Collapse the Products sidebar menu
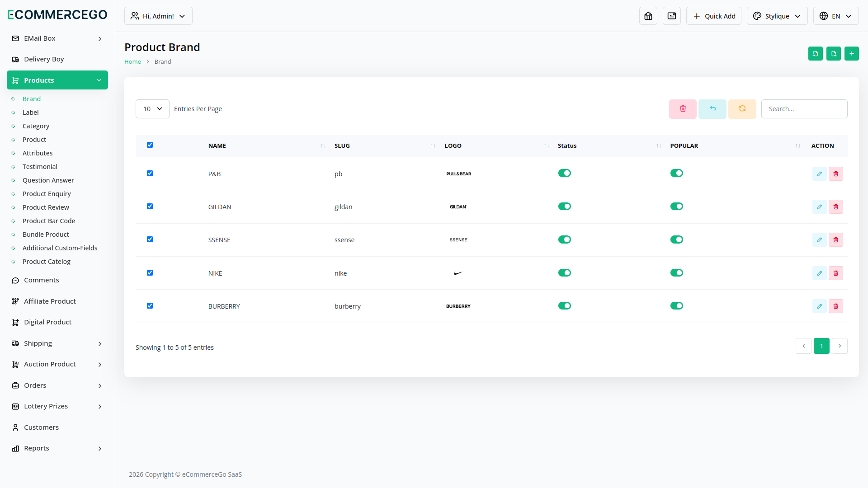Image resolution: width=868 pixels, height=488 pixels. [57, 80]
